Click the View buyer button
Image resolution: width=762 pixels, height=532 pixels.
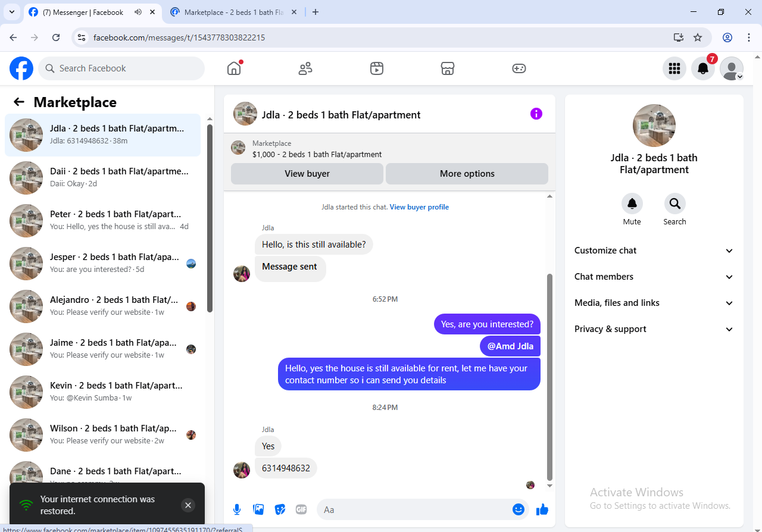pyautogui.click(x=307, y=174)
